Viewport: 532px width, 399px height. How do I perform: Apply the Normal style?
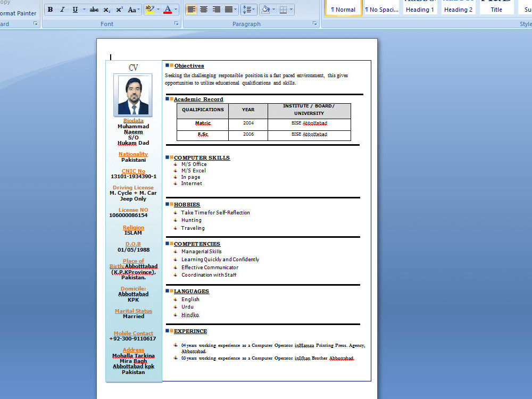coord(343,7)
